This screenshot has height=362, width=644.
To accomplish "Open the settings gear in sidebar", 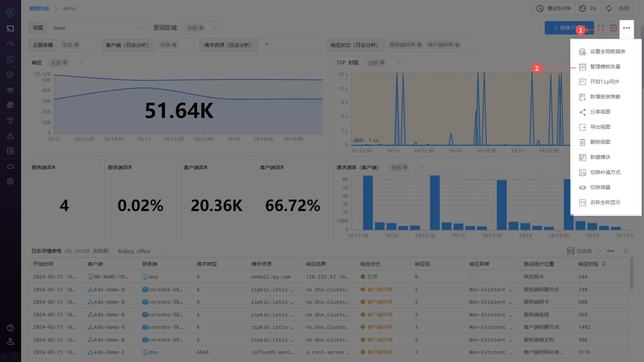I will 10,181.
